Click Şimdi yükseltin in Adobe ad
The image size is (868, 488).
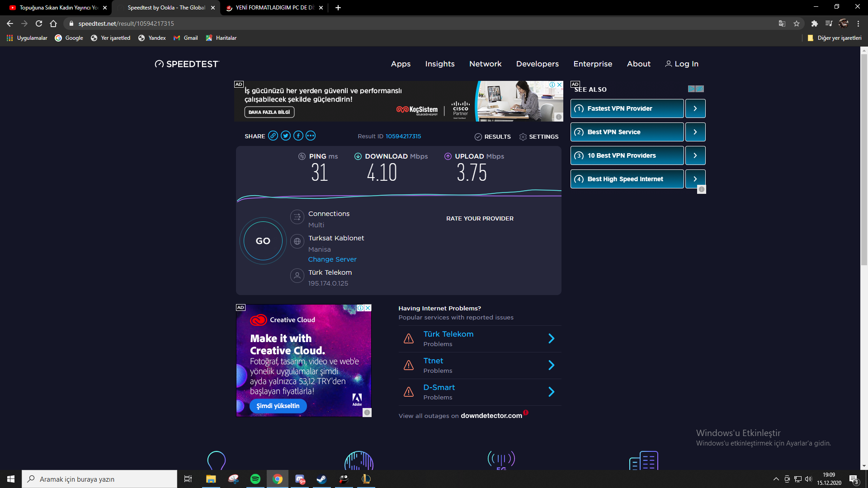point(278,406)
